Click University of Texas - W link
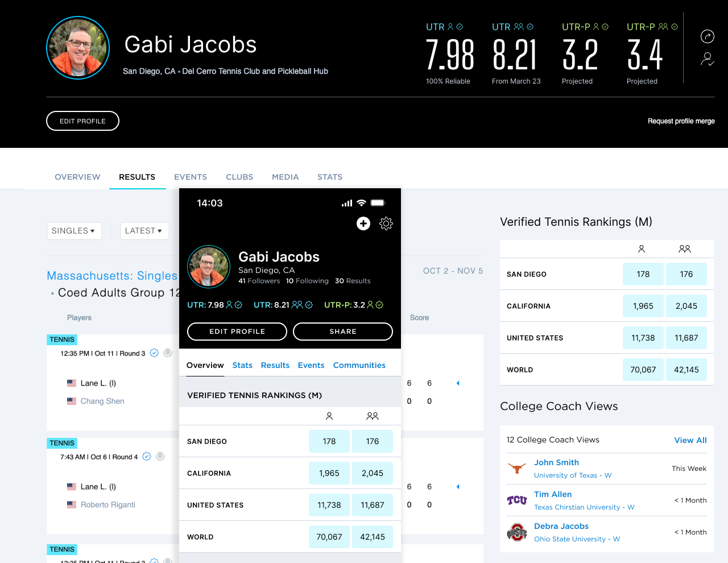 click(x=573, y=475)
